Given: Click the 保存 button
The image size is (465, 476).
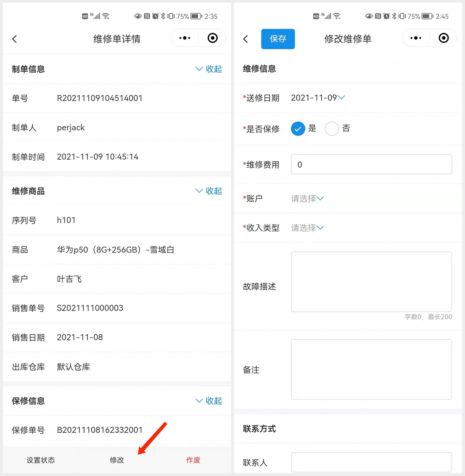Looking at the screenshot, I should (x=278, y=39).
